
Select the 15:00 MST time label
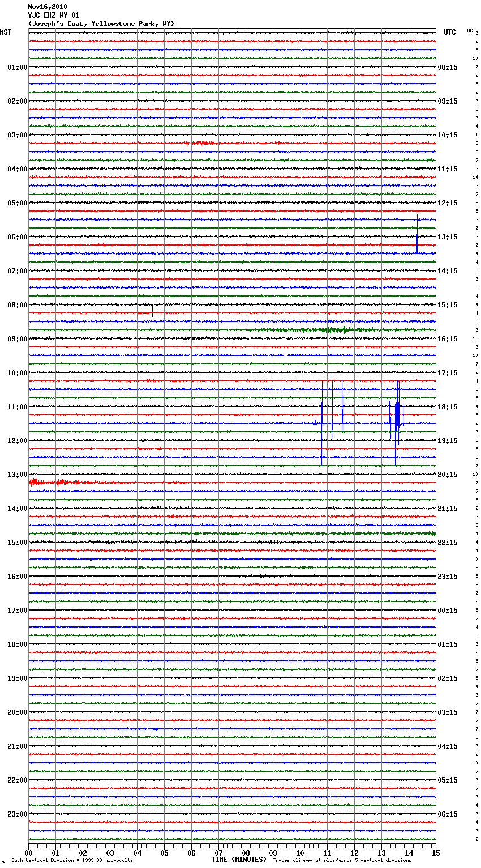[x=17, y=543]
